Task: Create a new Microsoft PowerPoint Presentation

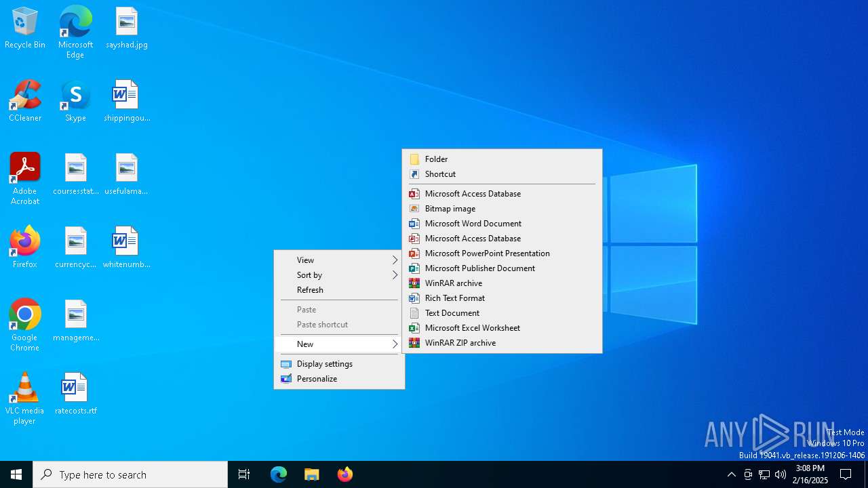Action: coord(502,253)
